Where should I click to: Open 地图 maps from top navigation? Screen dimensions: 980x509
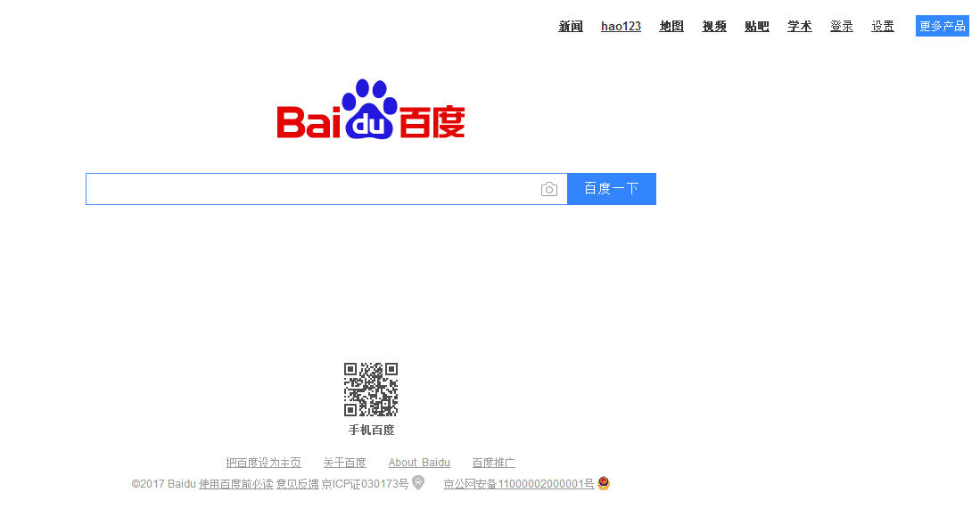(671, 26)
